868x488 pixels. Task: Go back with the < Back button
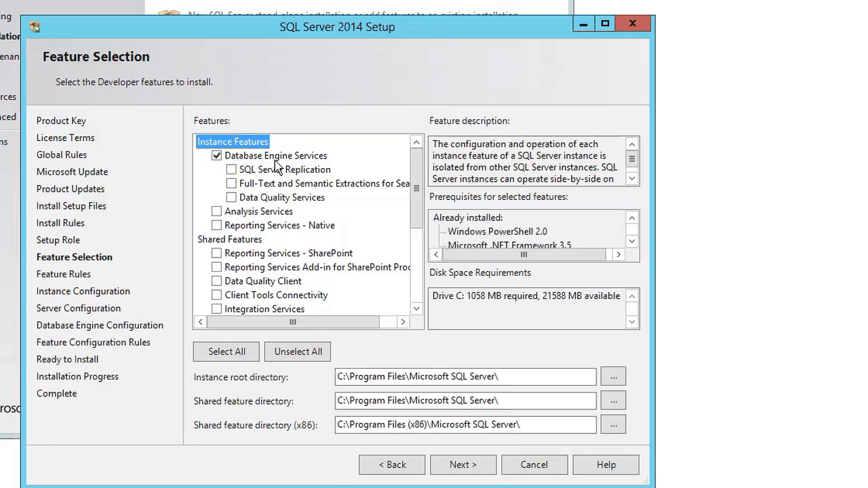[392, 464]
